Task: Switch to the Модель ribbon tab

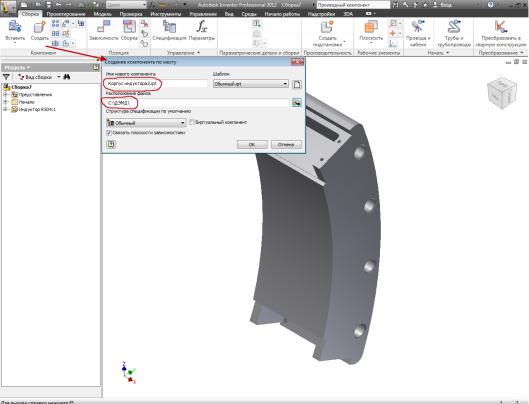Action: (x=103, y=14)
